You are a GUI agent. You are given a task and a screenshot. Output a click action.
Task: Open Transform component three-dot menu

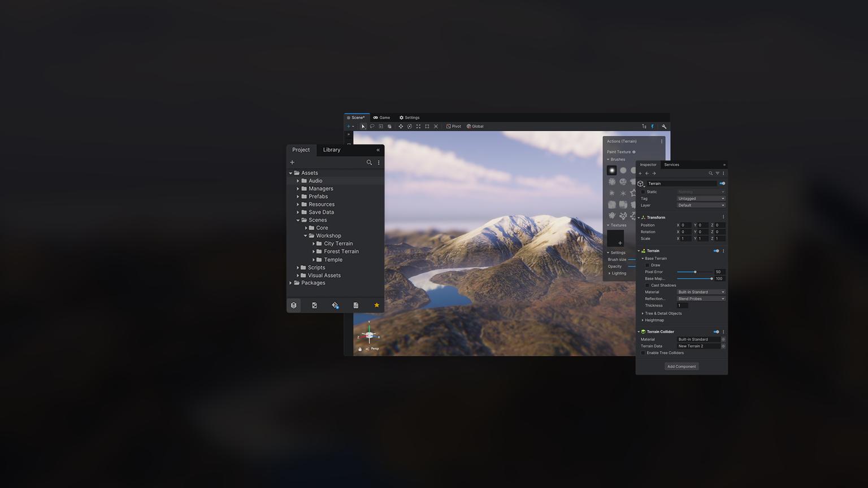coord(723,217)
